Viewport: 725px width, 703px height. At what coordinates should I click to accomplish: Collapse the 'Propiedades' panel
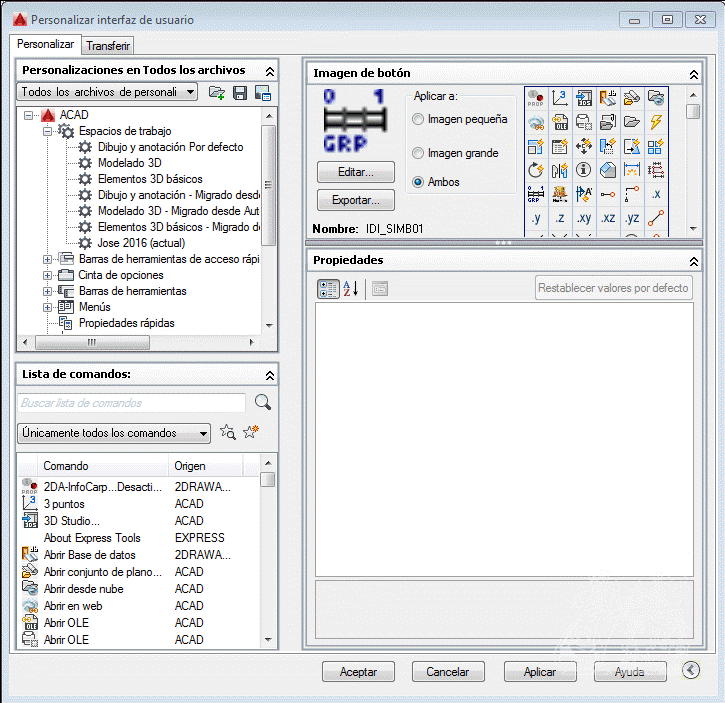coord(694,262)
